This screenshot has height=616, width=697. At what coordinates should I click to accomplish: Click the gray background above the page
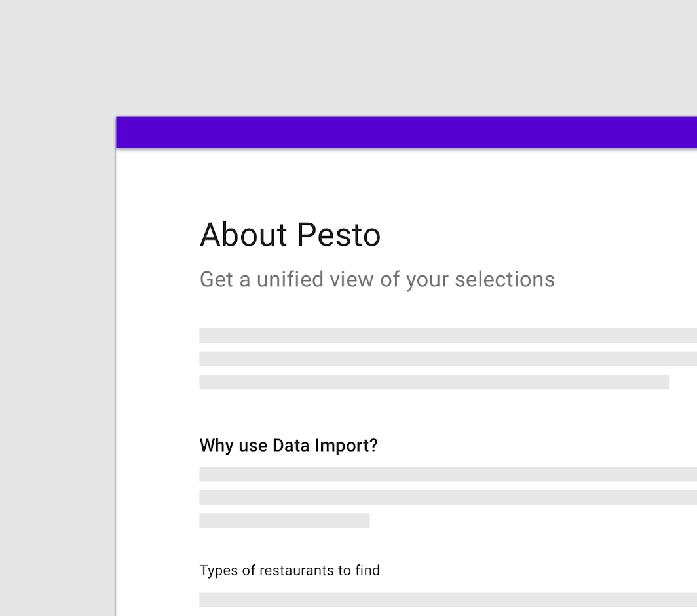tap(348, 58)
